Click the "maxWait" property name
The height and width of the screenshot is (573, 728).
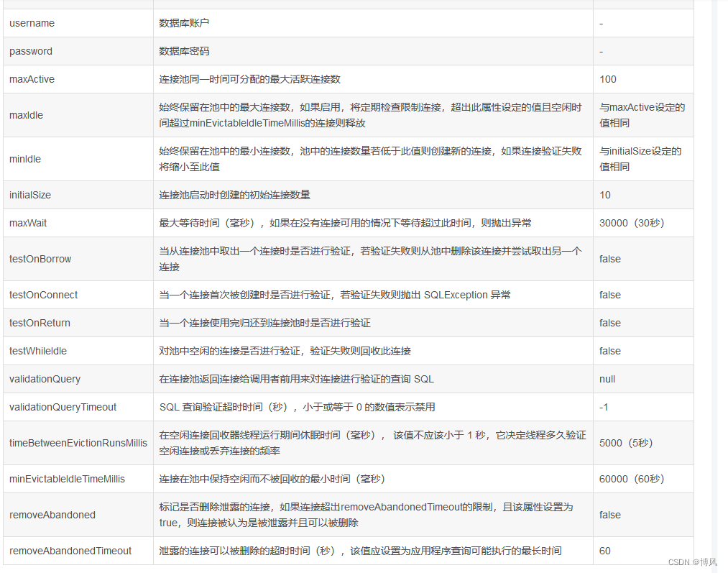(x=28, y=223)
